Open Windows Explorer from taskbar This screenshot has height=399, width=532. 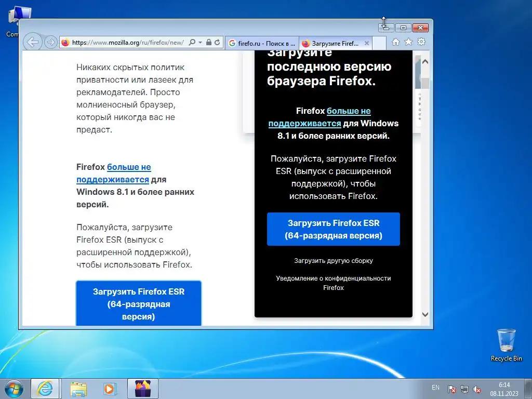[78, 389]
